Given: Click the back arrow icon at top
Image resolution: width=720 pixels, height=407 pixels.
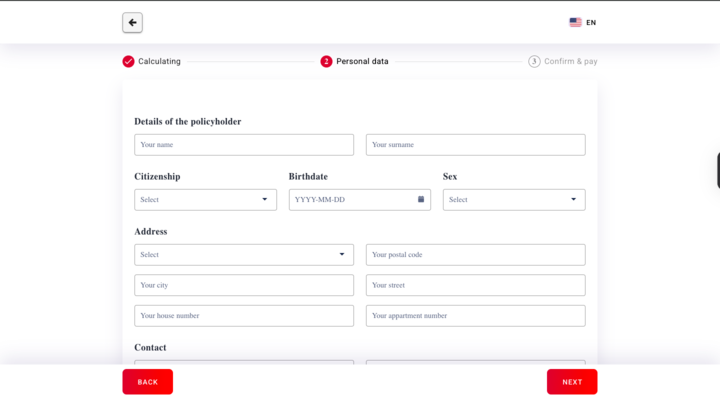Looking at the screenshot, I should click(132, 22).
